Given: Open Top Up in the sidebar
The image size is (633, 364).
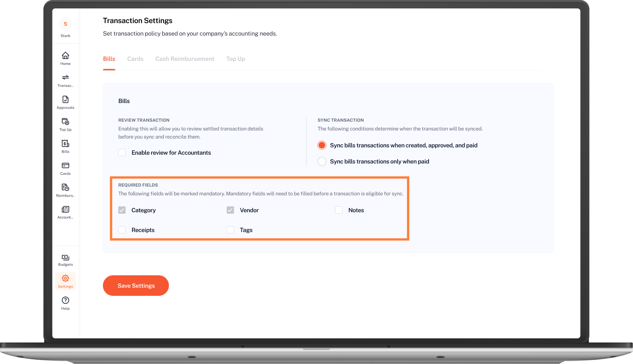Looking at the screenshot, I should tap(65, 124).
